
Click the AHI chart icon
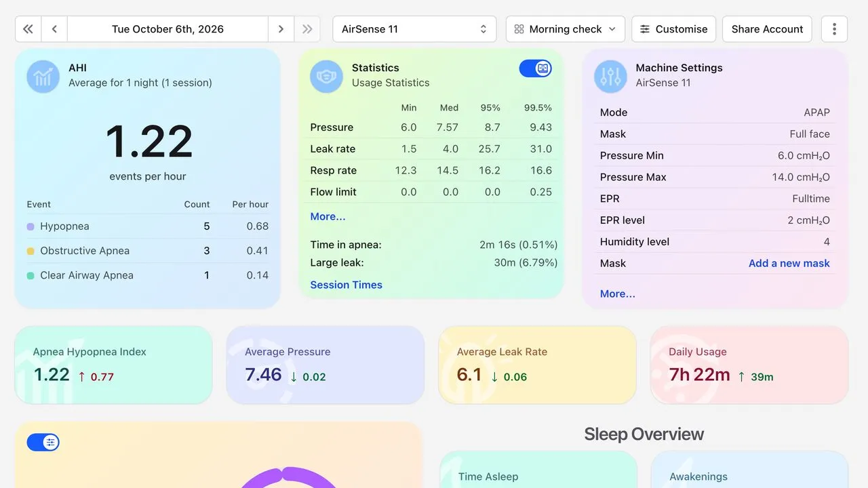pos(43,77)
